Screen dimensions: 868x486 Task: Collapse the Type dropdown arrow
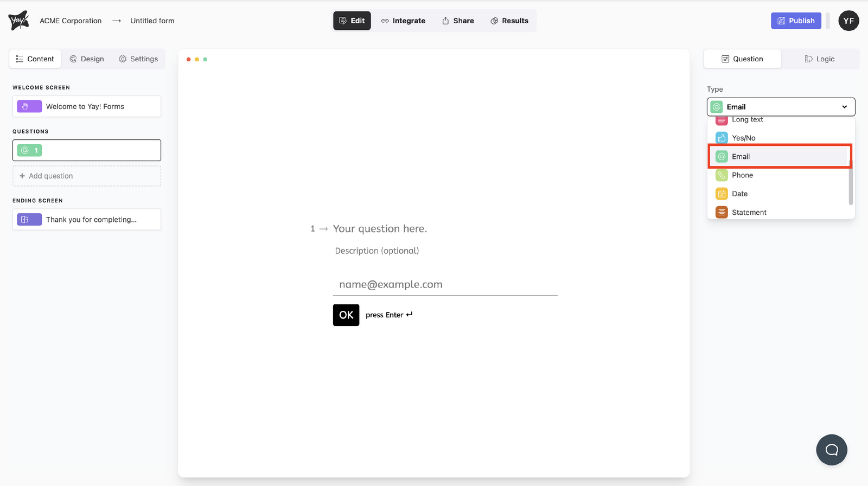(844, 107)
